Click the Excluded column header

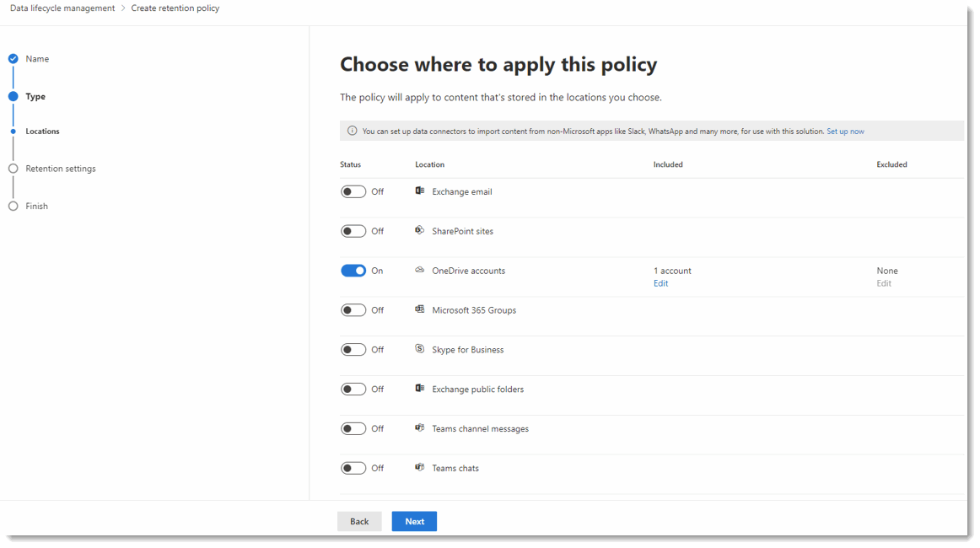pos(892,164)
